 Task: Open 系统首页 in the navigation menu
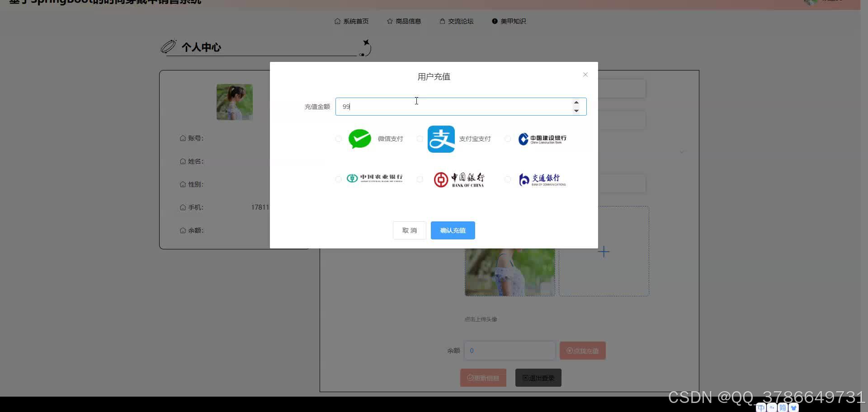(x=356, y=21)
